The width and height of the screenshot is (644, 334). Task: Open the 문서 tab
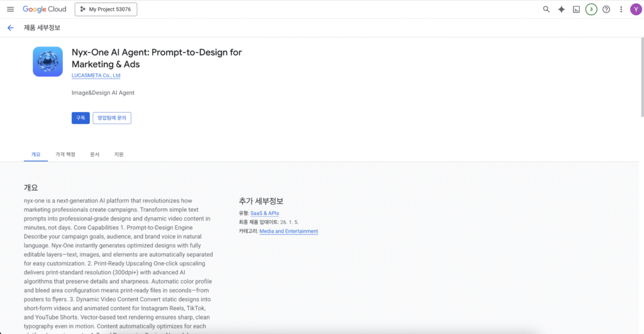tap(95, 154)
